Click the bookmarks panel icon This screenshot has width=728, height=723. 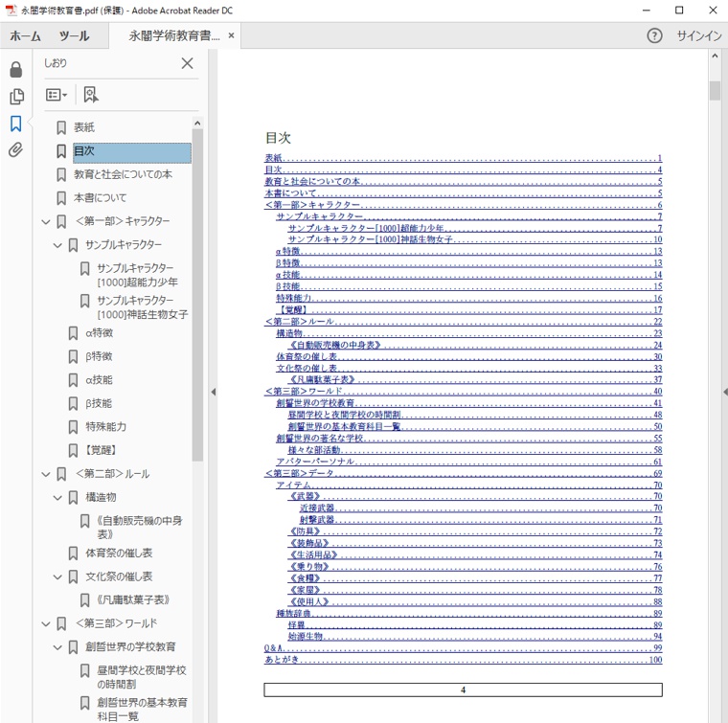(15, 124)
